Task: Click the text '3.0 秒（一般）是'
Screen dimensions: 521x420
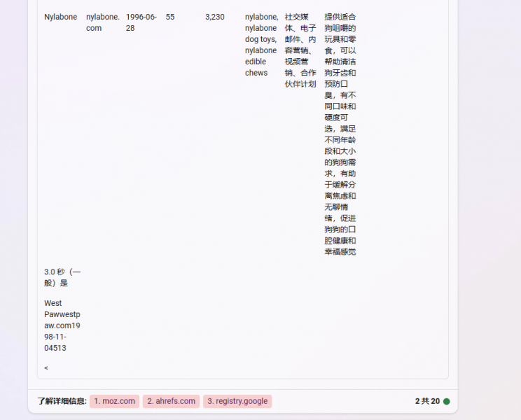Action: point(62,278)
